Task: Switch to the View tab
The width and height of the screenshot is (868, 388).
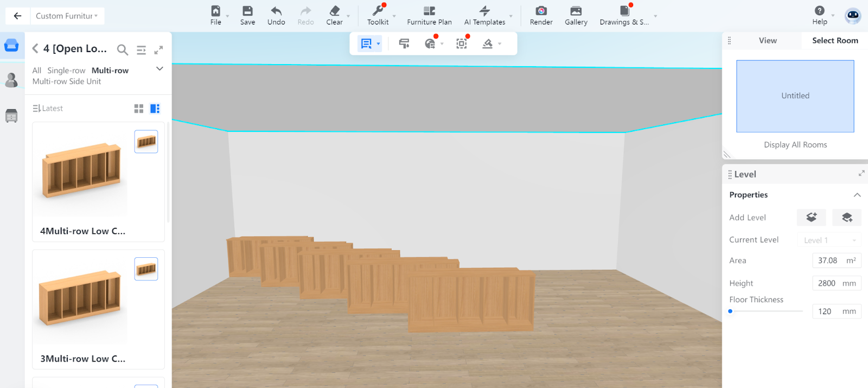Action: coord(768,41)
